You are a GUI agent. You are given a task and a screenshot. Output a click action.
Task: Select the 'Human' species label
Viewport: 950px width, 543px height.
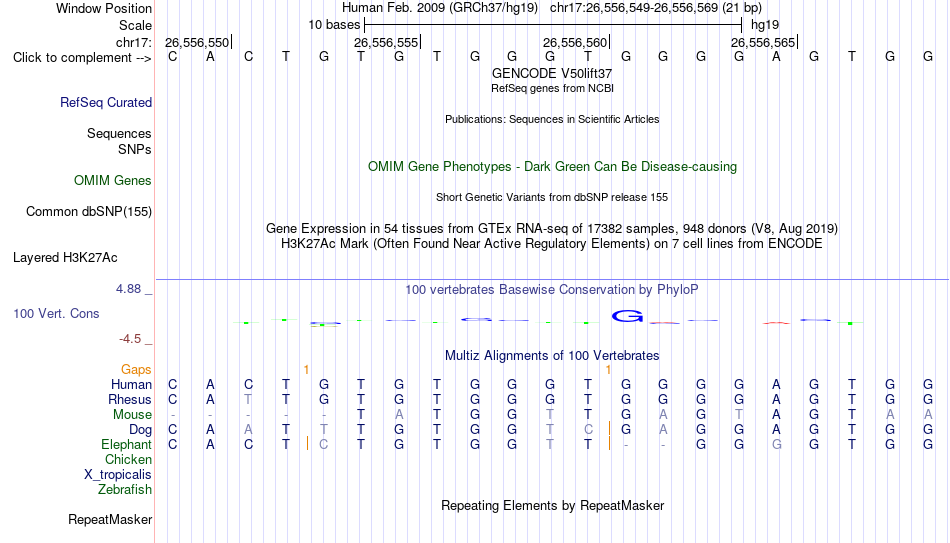point(131,384)
